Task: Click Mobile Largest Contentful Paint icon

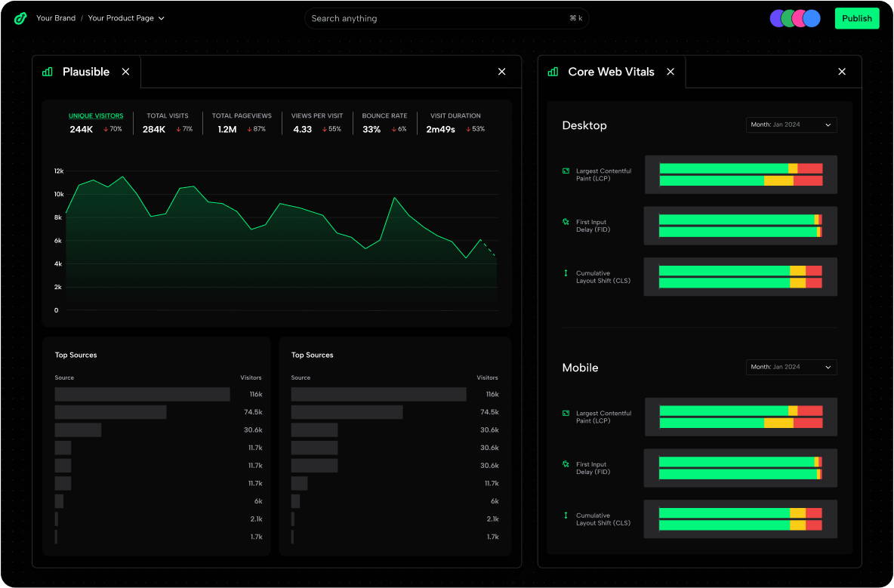Action: click(566, 413)
